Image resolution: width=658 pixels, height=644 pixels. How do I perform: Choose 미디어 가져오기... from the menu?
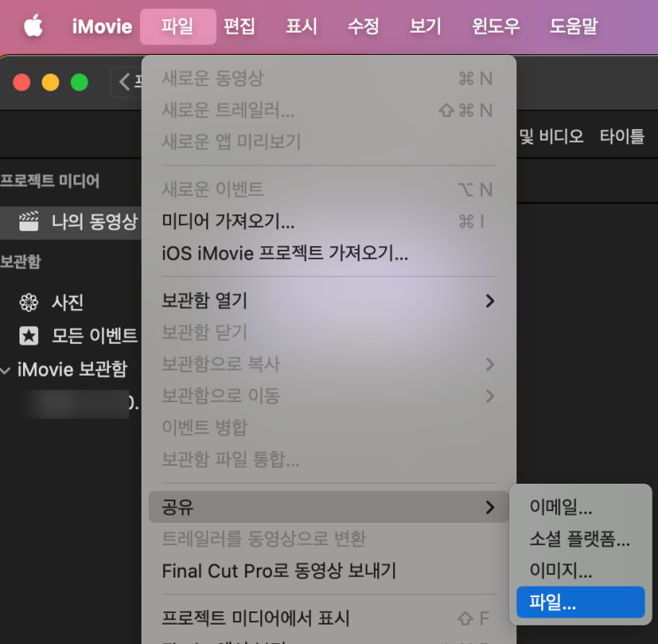pyautogui.click(x=329, y=221)
